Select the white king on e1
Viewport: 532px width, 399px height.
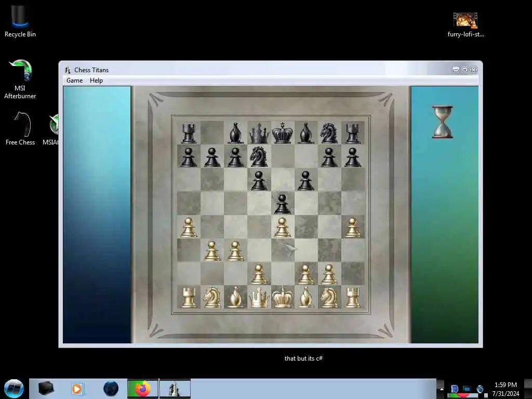[282, 297]
